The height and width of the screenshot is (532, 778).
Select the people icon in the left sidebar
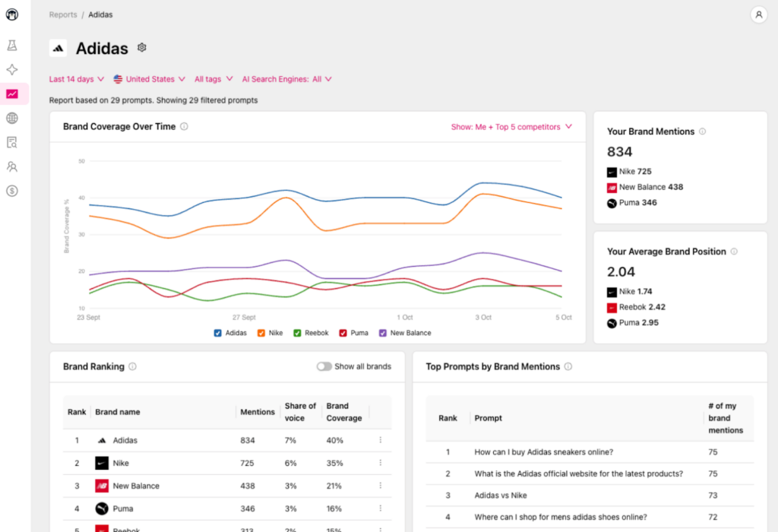tap(11, 166)
